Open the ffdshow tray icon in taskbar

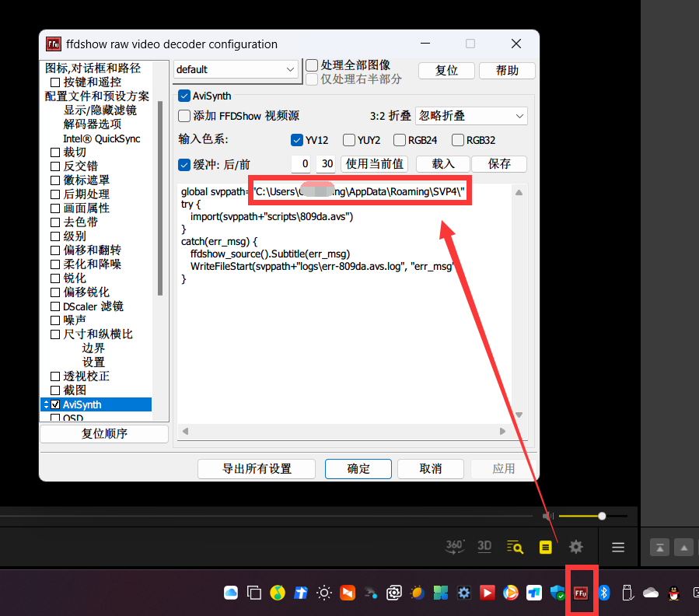[580, 593]
